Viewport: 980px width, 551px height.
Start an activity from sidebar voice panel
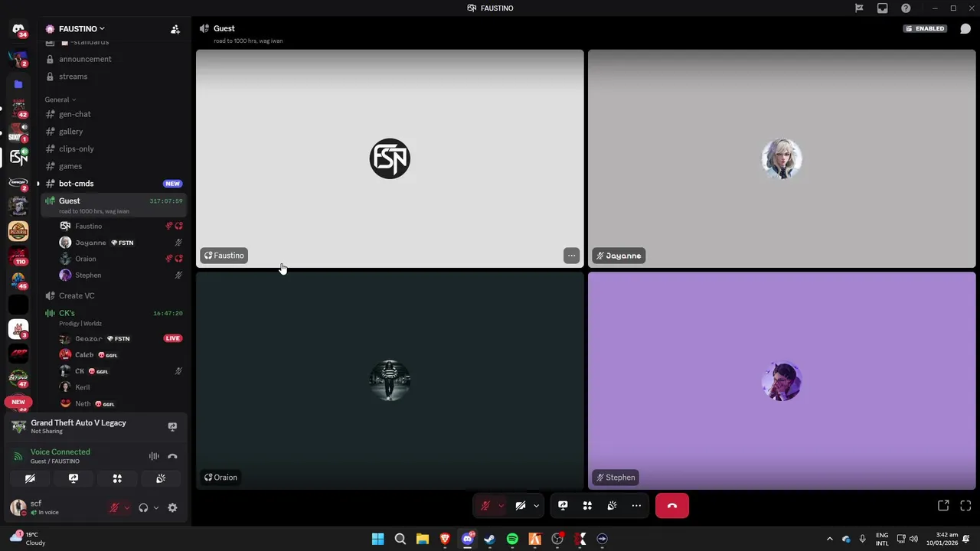click(x=117, y=478)
